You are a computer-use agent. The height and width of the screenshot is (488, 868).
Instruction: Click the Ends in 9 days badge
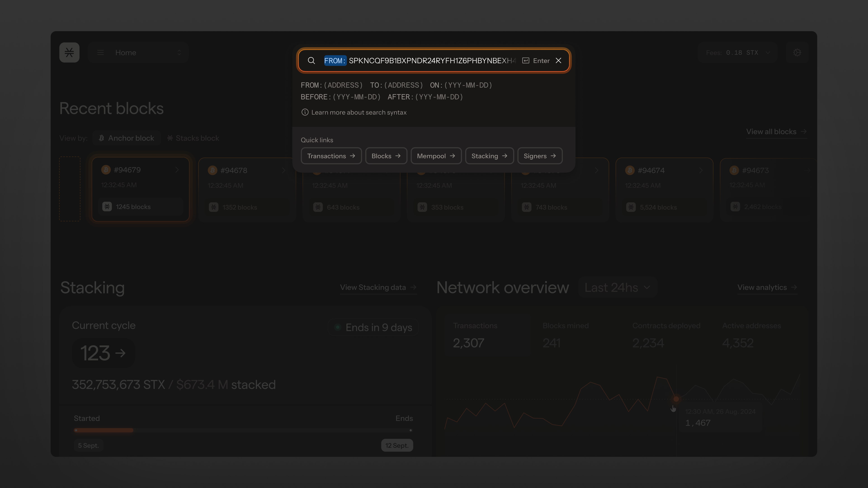pyautogui.click(x=373, y=327)
